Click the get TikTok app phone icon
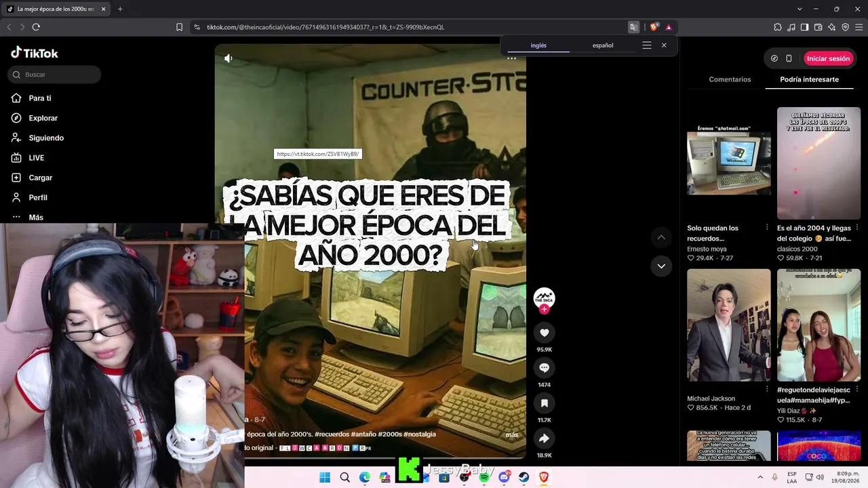 click(789, 58)
